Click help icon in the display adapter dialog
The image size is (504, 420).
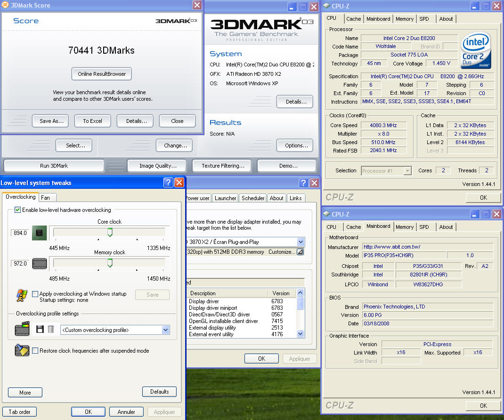click(x=303, y=183)
